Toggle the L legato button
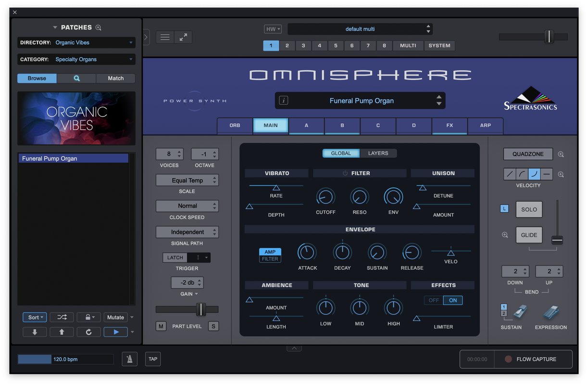The image size is (588, 385). (504, 209)
